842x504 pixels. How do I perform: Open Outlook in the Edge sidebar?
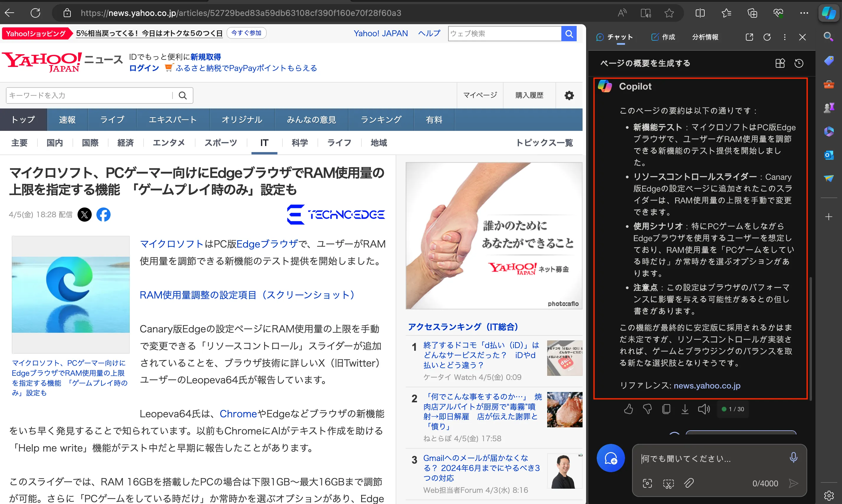[828, 155]
